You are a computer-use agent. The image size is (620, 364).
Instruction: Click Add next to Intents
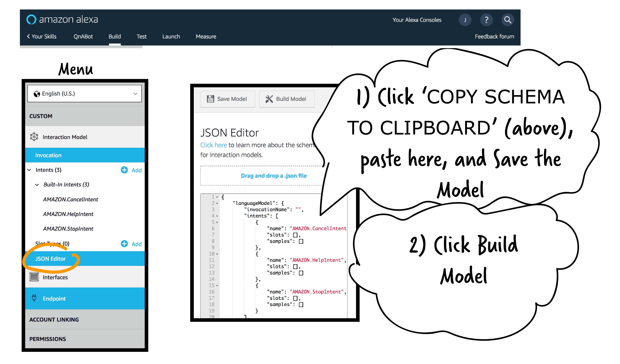[x=137, y=170]
